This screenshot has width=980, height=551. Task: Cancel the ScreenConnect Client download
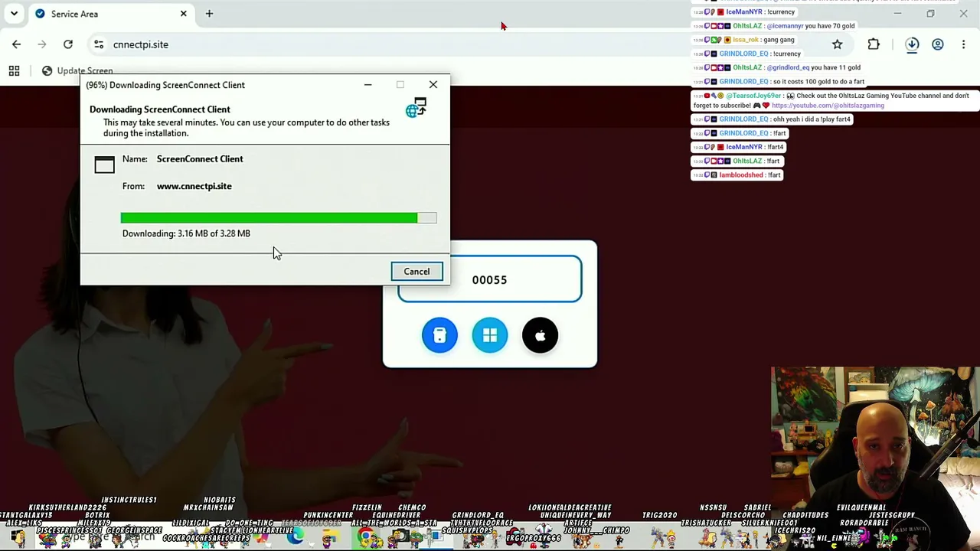click(416, 272)
